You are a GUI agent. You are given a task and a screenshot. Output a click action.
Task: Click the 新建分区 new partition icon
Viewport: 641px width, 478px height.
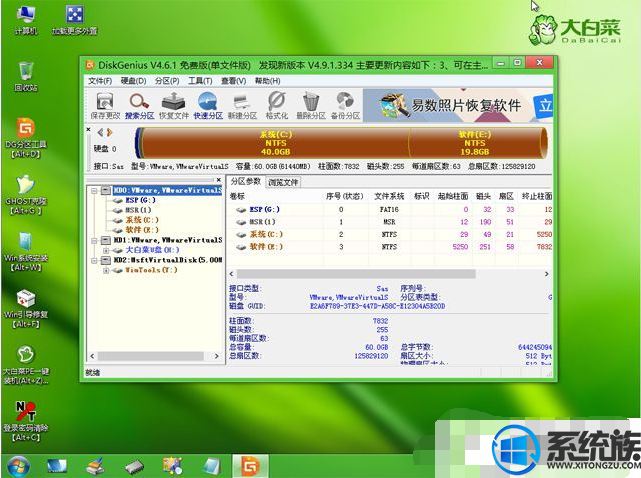[x=242, y=105]
